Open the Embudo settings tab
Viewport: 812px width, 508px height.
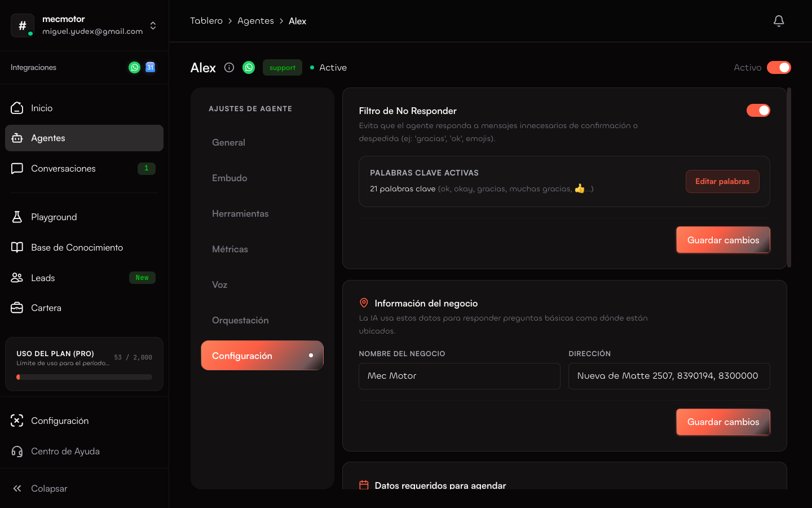tap(262, 178)
